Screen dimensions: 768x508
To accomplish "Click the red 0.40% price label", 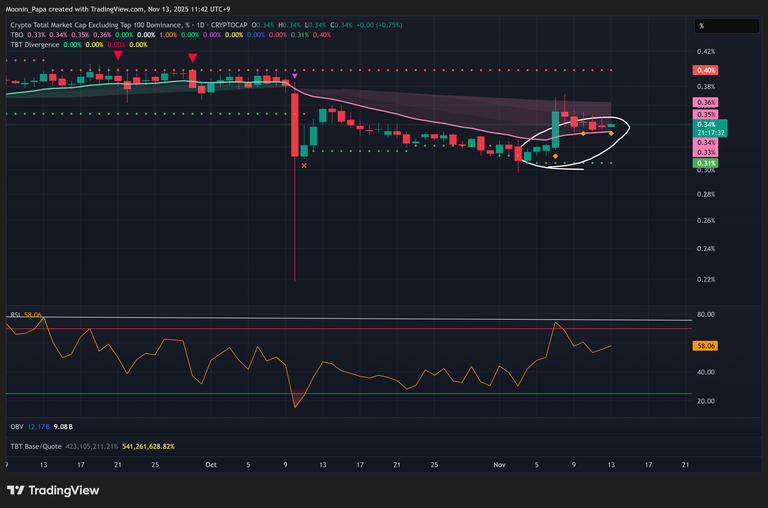I will [x=705, y=70].
